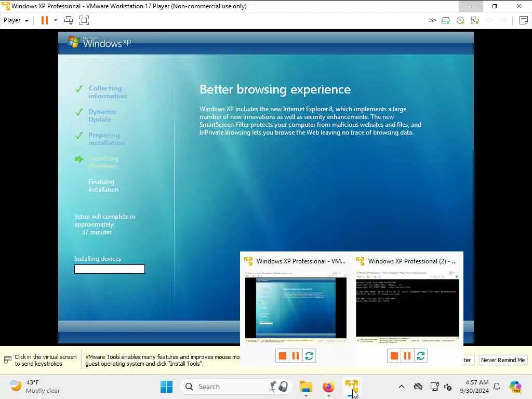The height and width of the screenshot is (399, 532).
Task: Click the Never Remind Me button
Action: (x=503, y=360)
